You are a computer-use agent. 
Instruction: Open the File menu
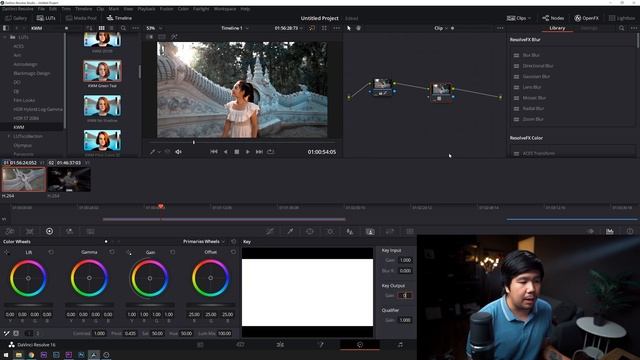(41, 9)
